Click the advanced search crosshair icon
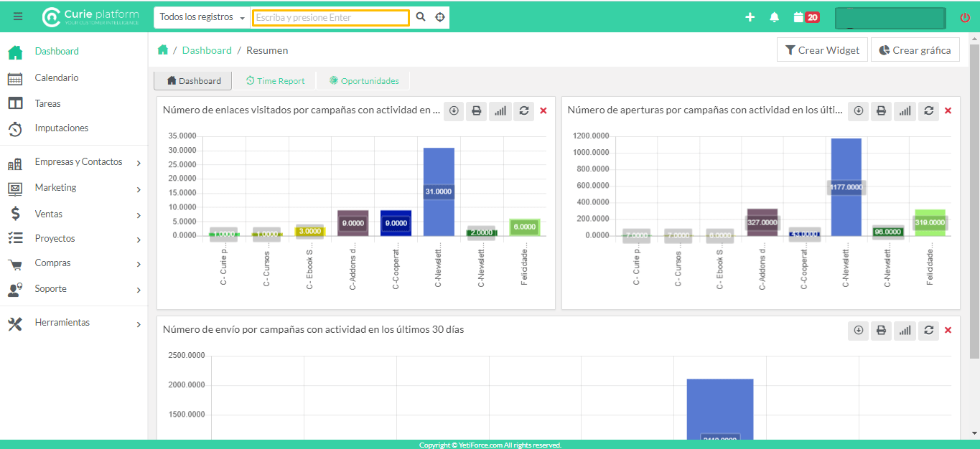The height and width of the screenshot is (449, 980). click(x=440, y=17)
